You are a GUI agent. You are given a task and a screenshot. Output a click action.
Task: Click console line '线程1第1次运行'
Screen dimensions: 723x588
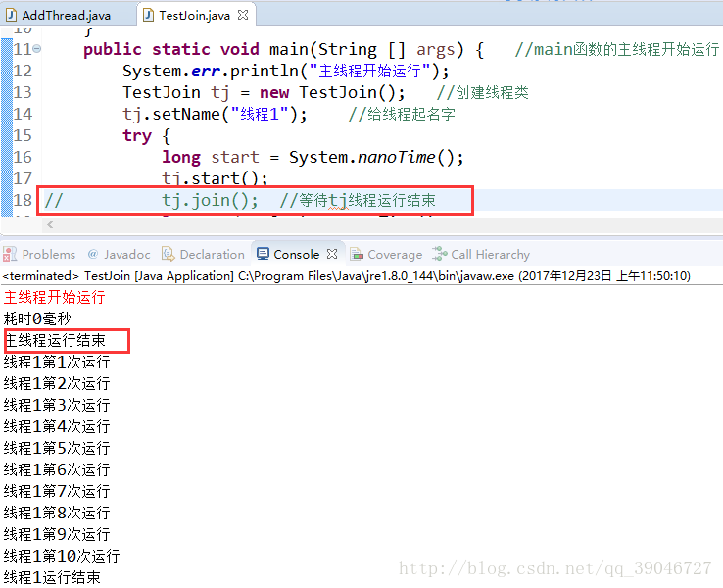[x=57, y=362]
